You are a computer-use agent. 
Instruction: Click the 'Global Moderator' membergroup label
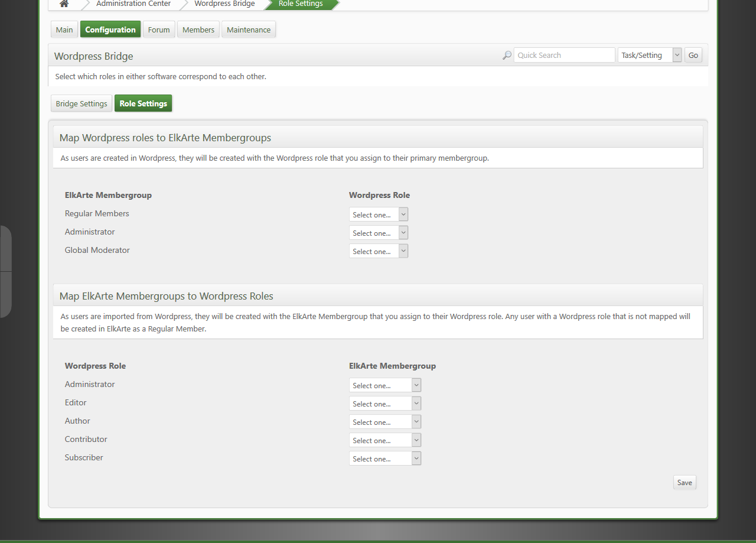(97, 250)
